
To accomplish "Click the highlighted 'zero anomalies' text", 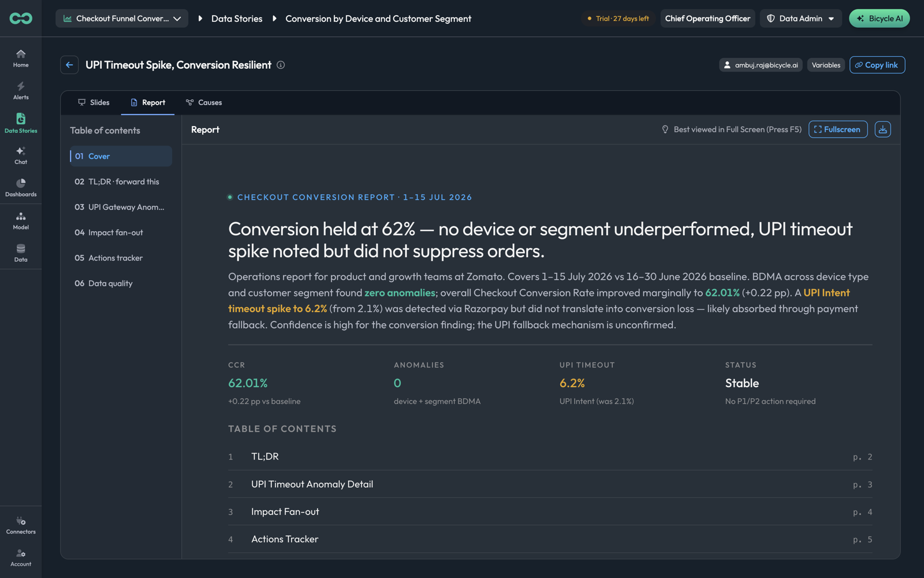I will [400, 292].
